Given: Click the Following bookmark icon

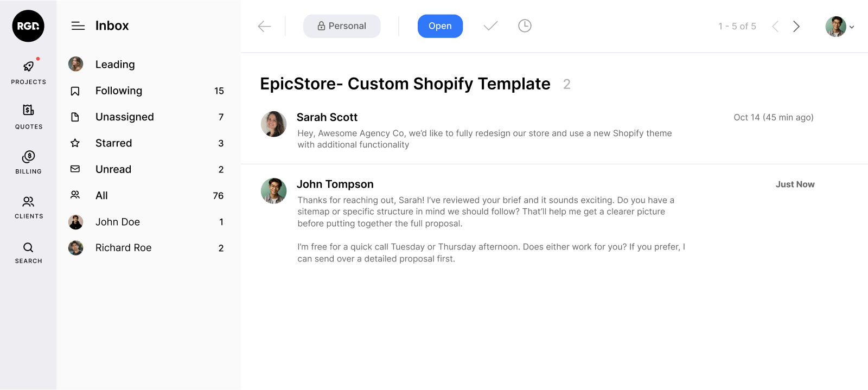Looking at the screenshot, I should tap(75, 91).
